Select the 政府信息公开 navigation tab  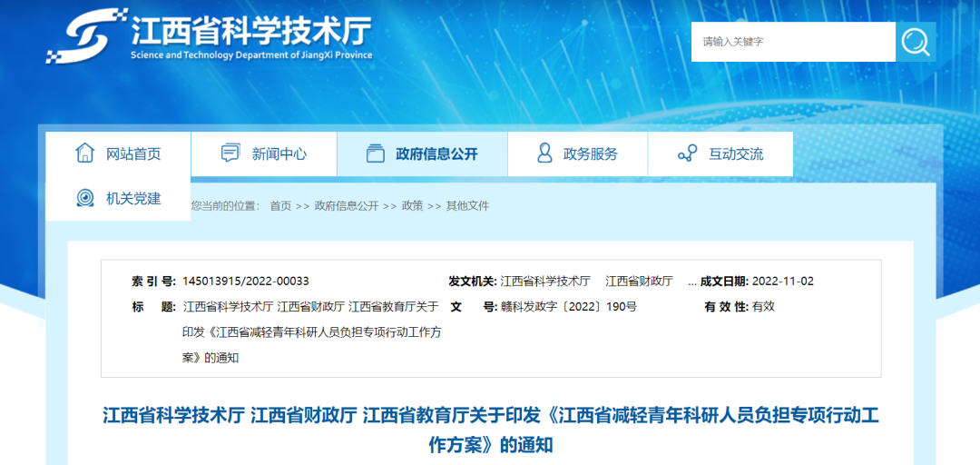point(436,154)
